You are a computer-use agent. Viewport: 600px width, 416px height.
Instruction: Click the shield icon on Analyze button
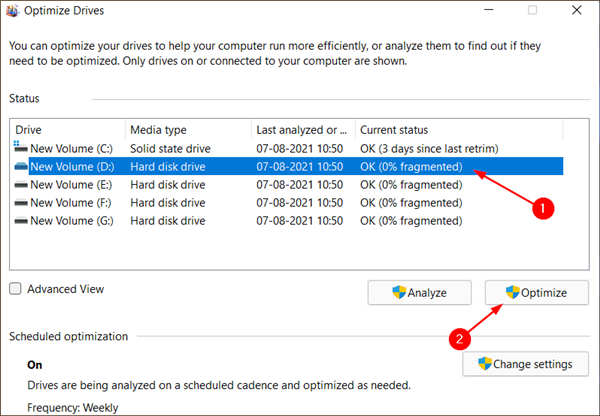[399, 293]
